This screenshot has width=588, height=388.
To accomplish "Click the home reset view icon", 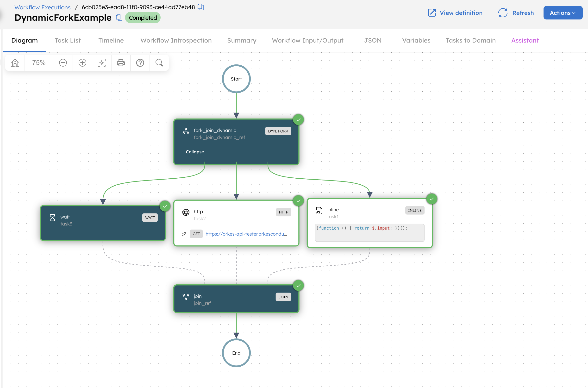I will pyautogui.click(x=15, y=63).
